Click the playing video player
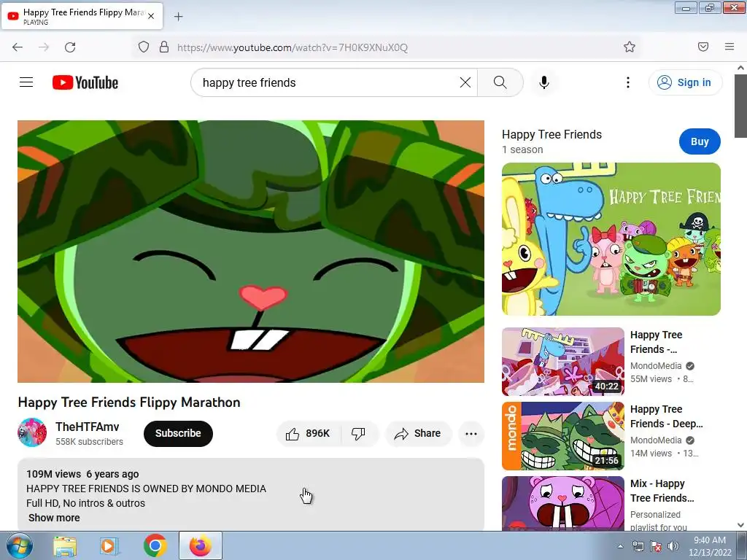 point(251,252)
